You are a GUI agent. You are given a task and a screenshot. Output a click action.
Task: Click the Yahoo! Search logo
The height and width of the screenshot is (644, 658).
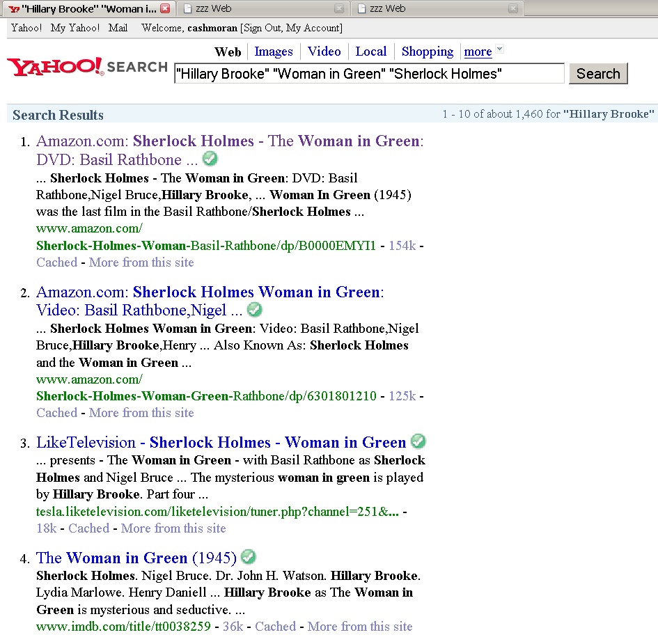click(87, 67)
